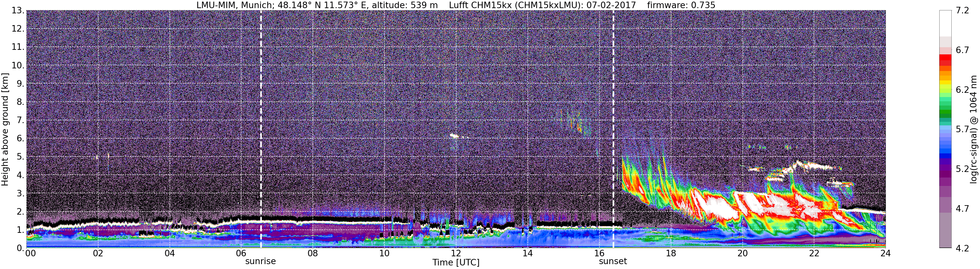Click the 'sunrise' label below the axis
The height and width of the screenshot is (269, 980).
point(261,262)
